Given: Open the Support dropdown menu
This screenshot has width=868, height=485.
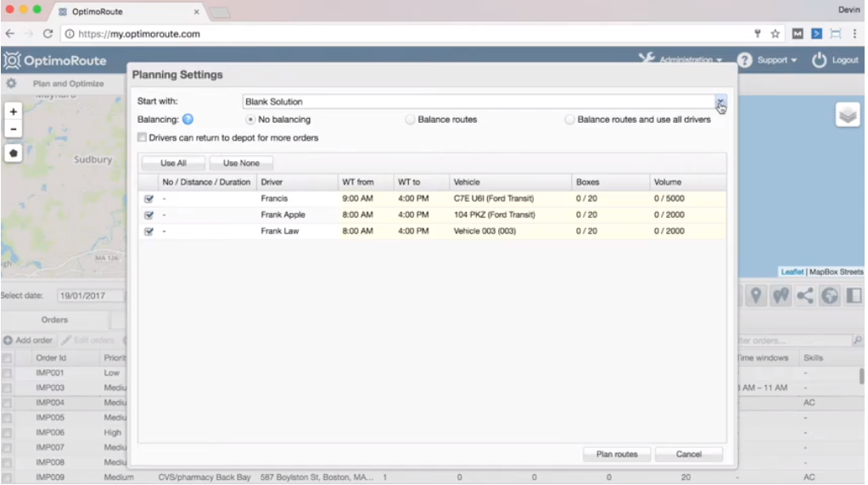Looking at the screenshot, I should pyautogui.click(x=767, y=60).
